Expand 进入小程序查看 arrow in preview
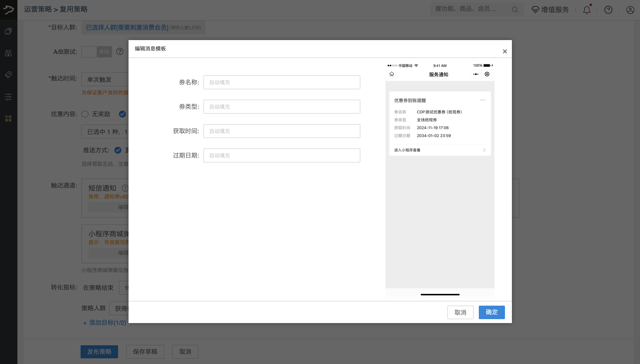The image size is (640, 364). (484, 150)
